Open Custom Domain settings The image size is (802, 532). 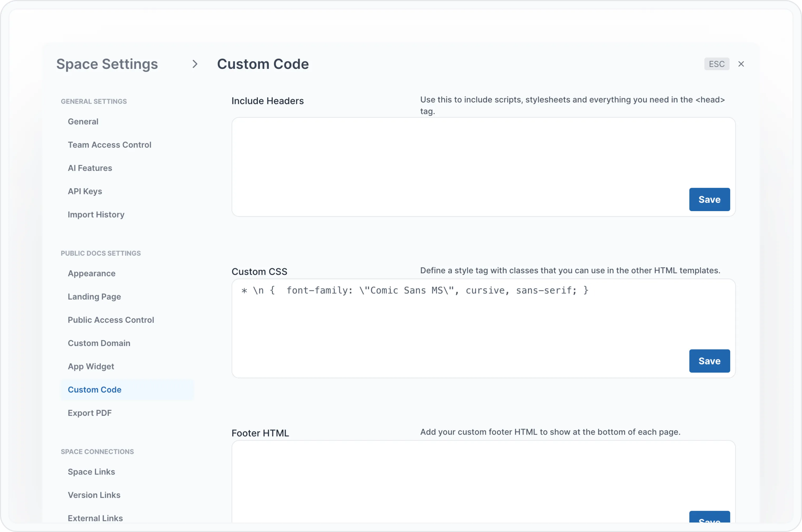99,343
